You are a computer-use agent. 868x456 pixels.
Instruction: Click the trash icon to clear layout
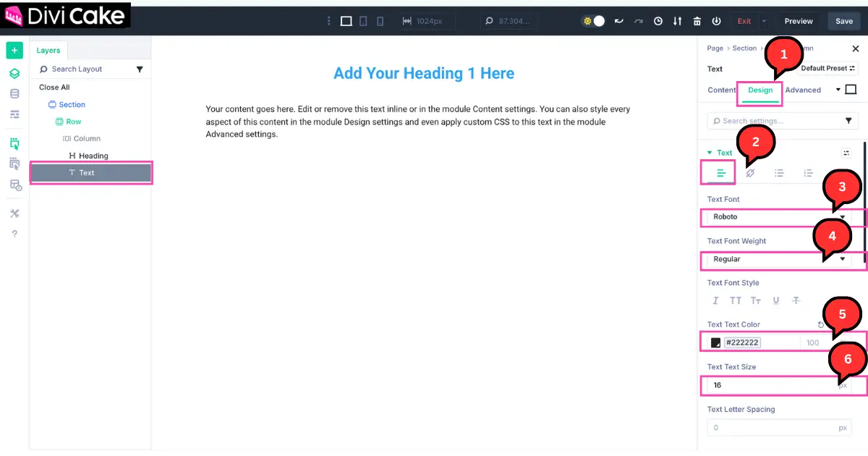(697, 22)
